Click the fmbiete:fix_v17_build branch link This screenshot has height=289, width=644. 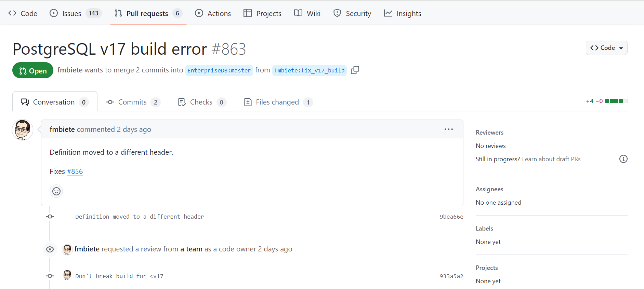[x=310, y=70]
